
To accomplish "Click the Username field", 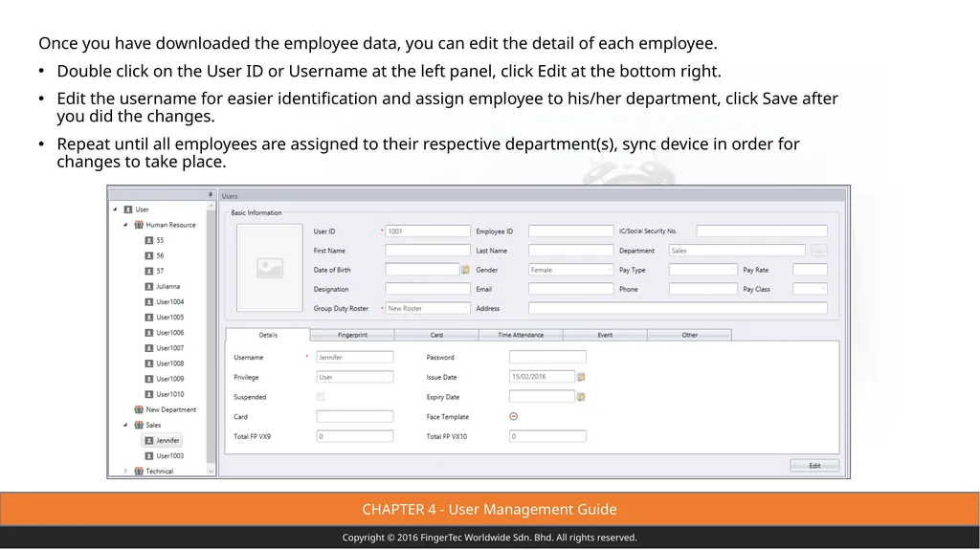I will (355, 358).
